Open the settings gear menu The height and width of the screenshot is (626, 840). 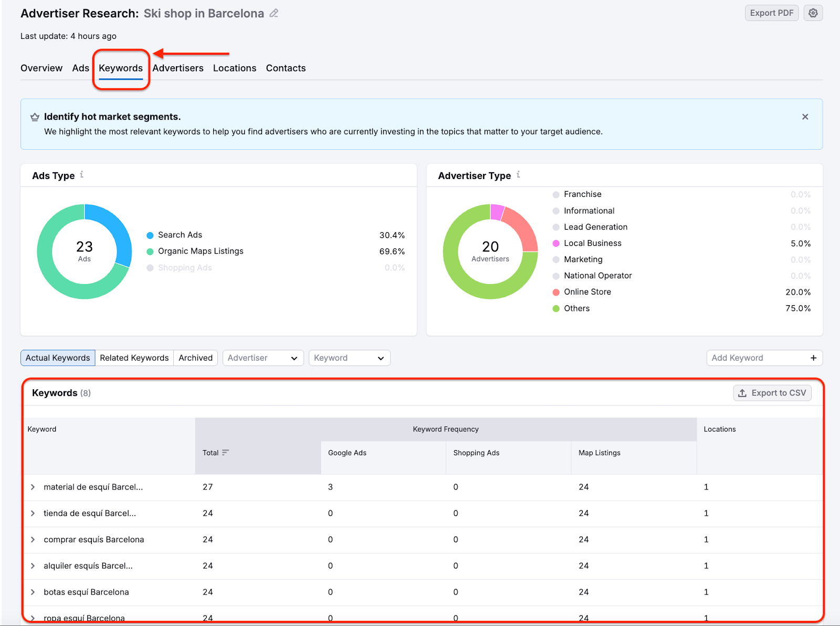(813, 13)
